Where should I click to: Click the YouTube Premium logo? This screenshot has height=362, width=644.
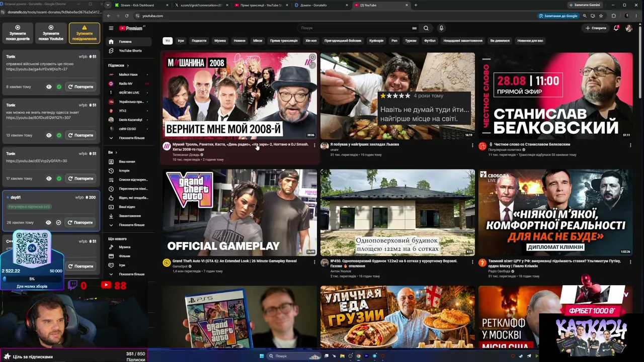(131, 28)
